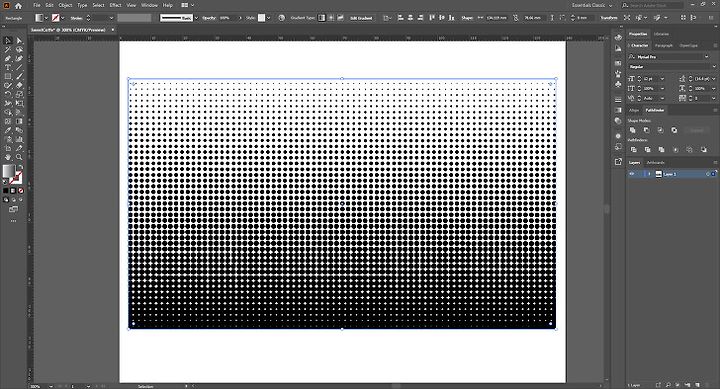
Task: Open collapsed Asset Export panel icon
Action: coord(618,161)
